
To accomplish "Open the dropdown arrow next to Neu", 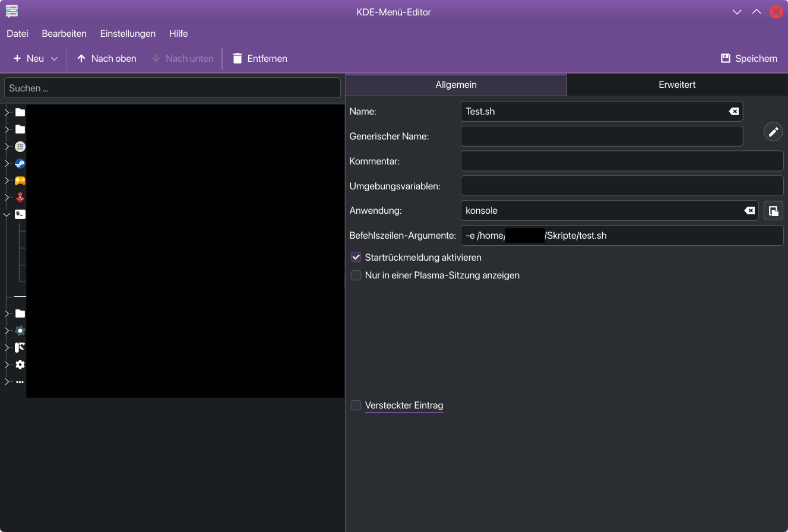I will click(54, 58).
